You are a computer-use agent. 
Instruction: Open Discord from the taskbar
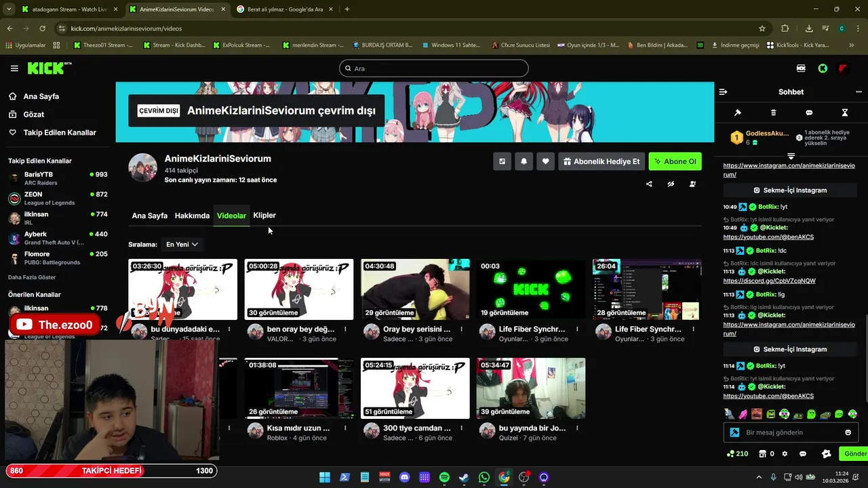pyautogui.click(x=405, y=477)
